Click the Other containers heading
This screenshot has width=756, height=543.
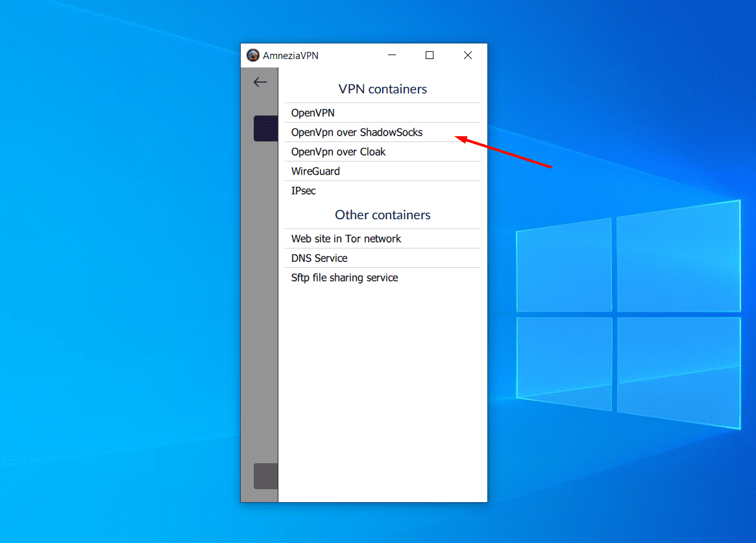pyautogui.click(x=382, y=215)
